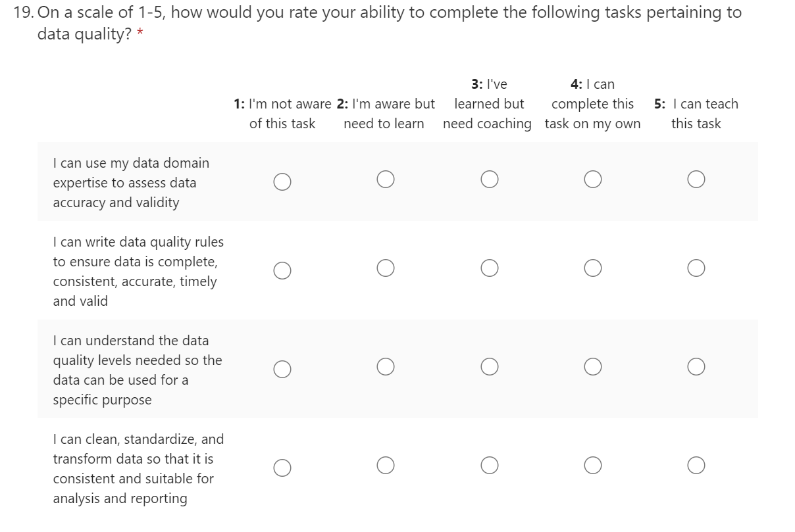Select 2 for assessing data accuracy and validity
Image resolution: width=795 pixels, height=532 pixels.
[386, 179]
